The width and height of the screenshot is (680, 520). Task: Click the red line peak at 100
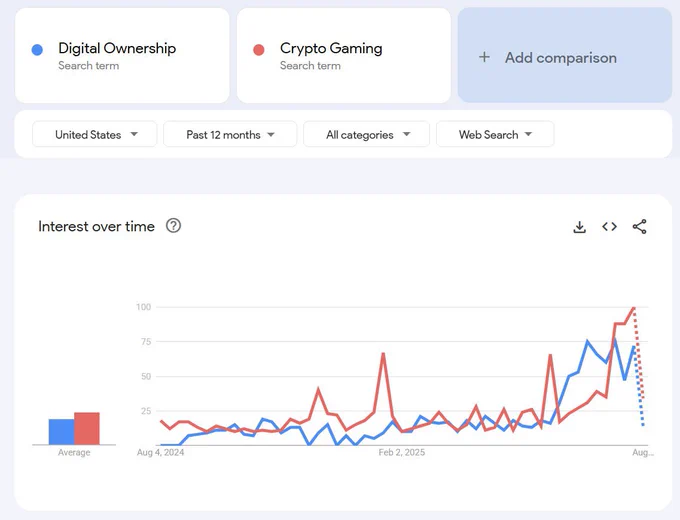click(634, 307)
